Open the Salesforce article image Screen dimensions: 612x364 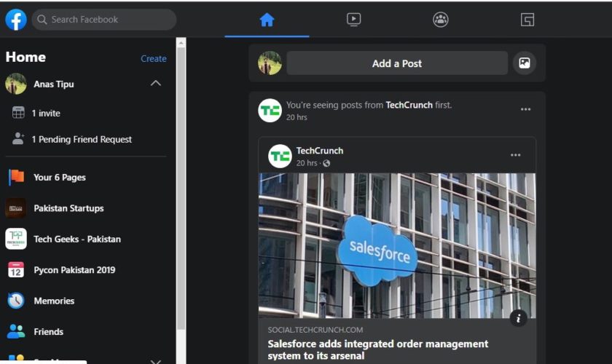point(397,245)
